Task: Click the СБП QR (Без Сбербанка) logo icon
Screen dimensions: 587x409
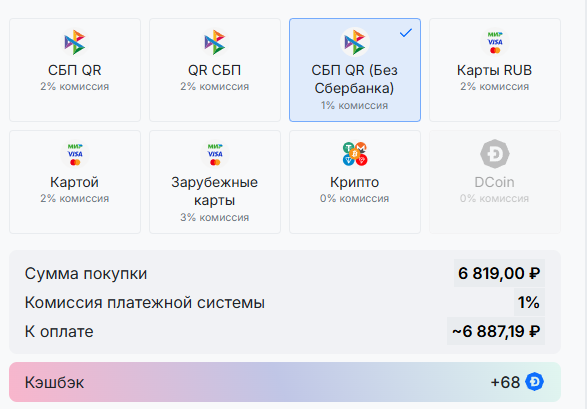Action: point(355,42)
